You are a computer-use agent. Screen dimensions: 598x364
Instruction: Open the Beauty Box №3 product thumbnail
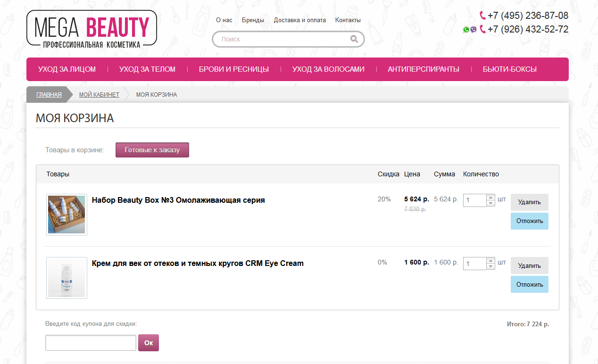[66, 215]
